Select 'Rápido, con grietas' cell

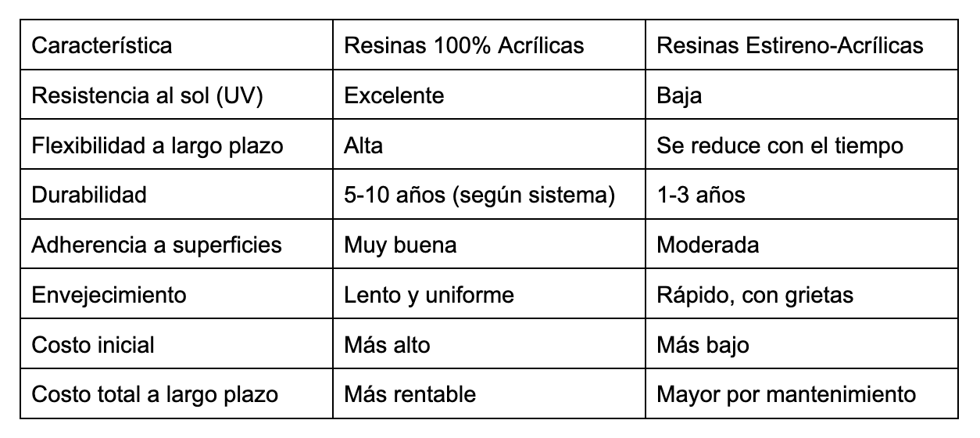pyautogui.click(x=802, y=294)
